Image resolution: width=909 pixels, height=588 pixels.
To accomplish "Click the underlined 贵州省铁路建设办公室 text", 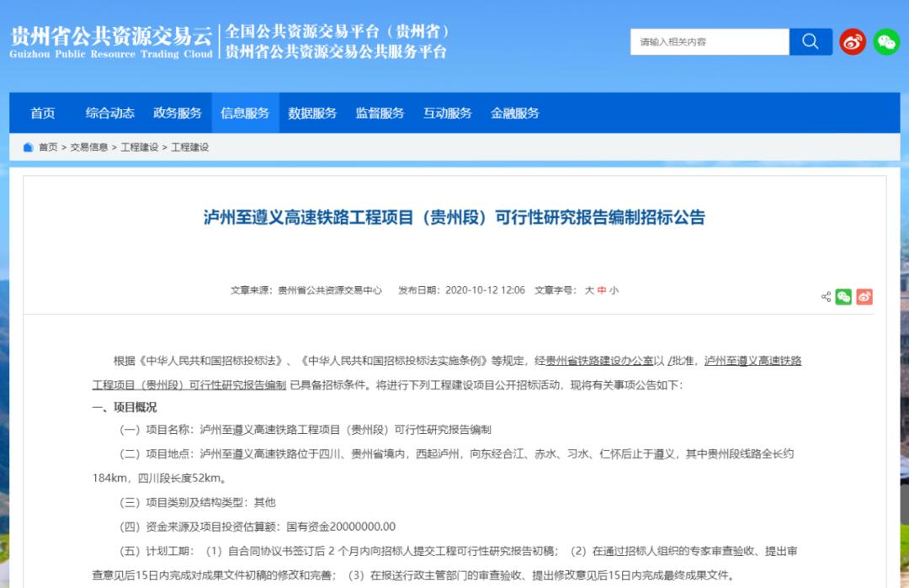I will click(599, 361).
